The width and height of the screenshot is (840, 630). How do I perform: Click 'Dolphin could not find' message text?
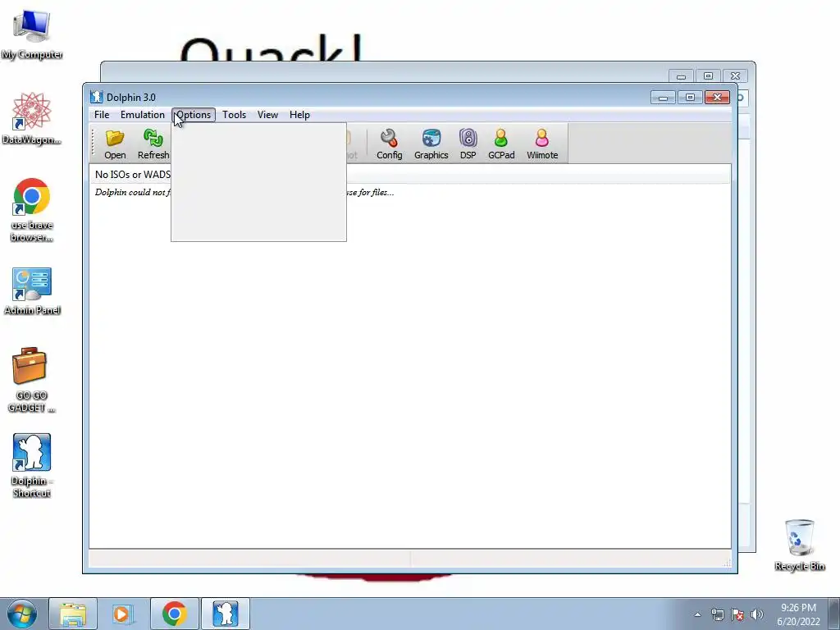tap(132, 192)
